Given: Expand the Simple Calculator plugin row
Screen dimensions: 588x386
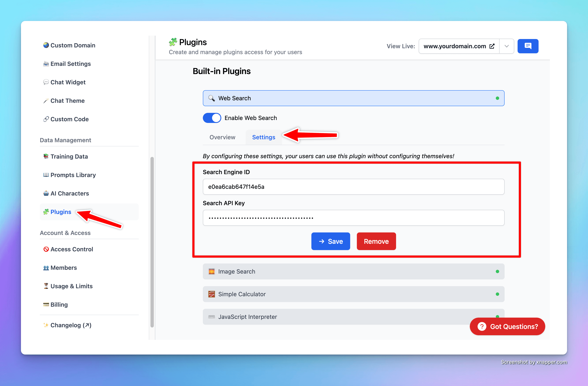Looking at the screenshot, I should (353, 294).
